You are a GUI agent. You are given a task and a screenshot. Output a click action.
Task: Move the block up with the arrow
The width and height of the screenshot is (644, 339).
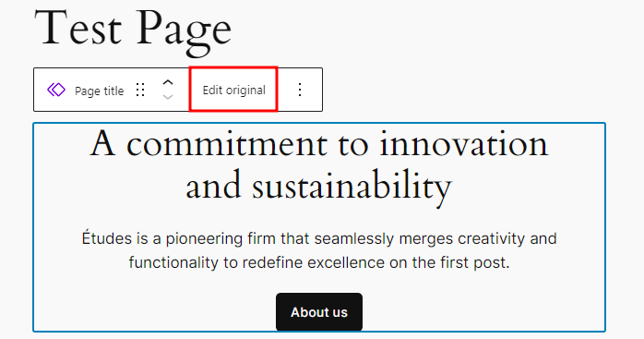[x=168, y=82]
